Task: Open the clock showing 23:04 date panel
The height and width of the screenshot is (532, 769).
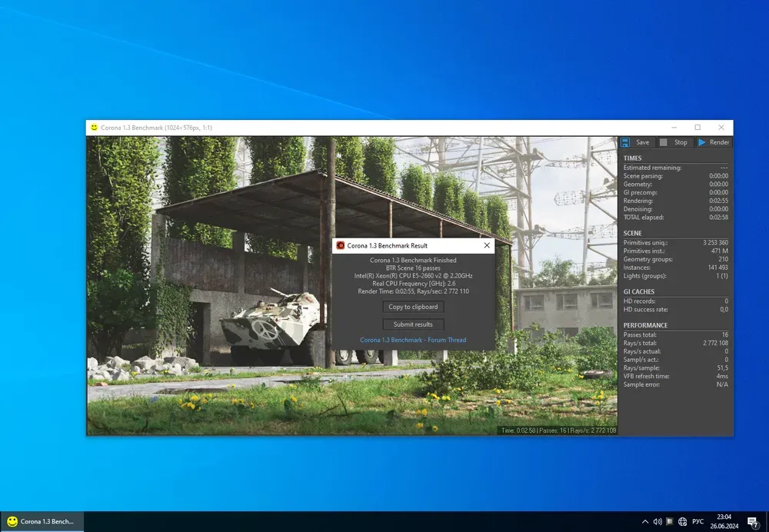Action: [724, 521]
